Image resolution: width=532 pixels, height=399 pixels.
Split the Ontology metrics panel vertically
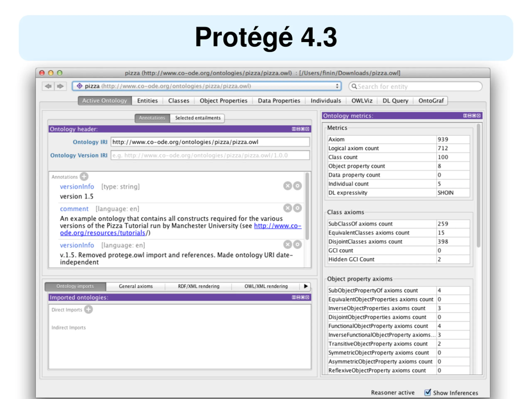[465, 116]
